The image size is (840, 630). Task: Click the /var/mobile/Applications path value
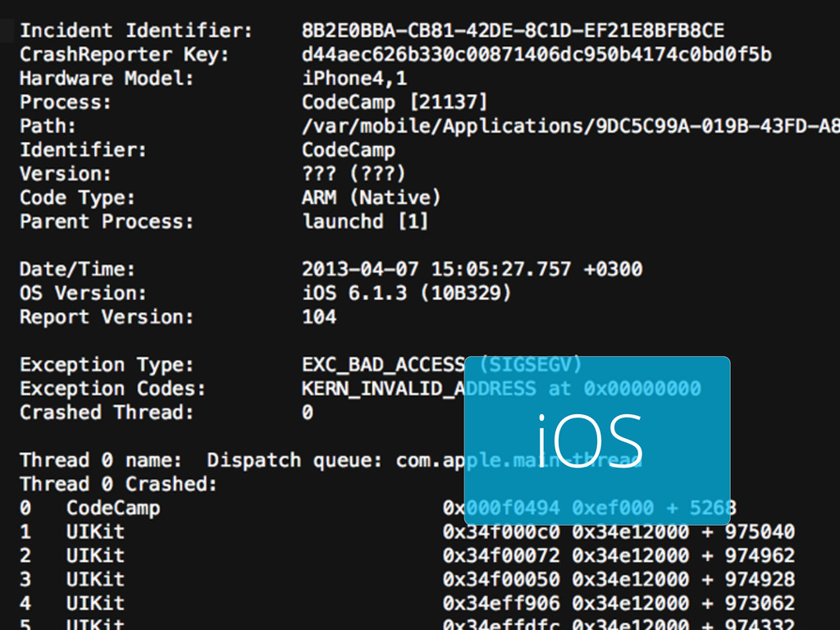571,126
